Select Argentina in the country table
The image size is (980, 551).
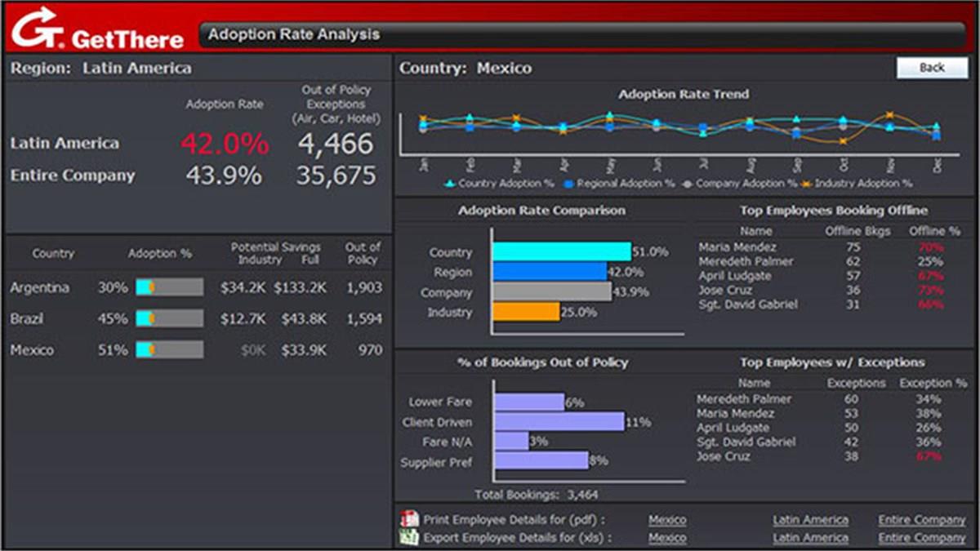click(x=40, y=287)
